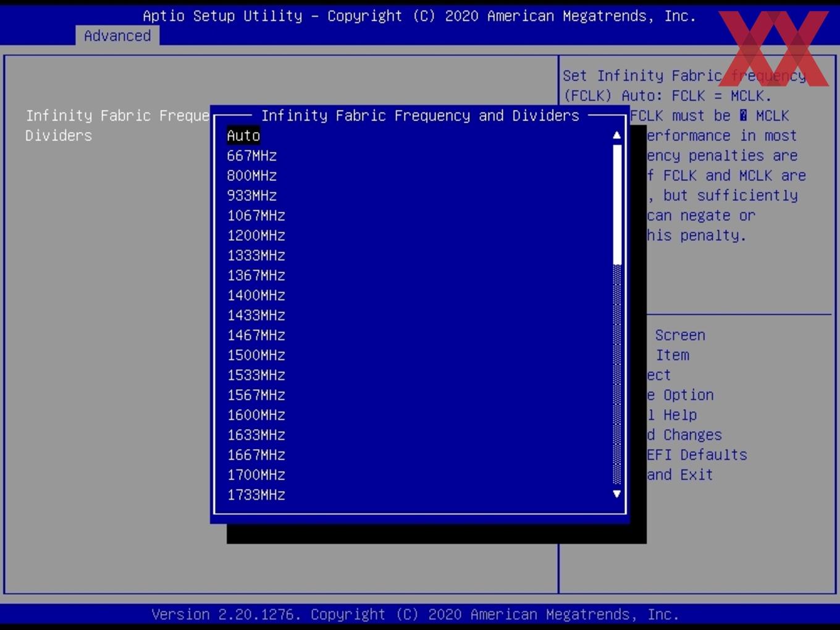The image size is (840, 630).
Task: Choose the 1467MHz entry
Action: (256, 335)
